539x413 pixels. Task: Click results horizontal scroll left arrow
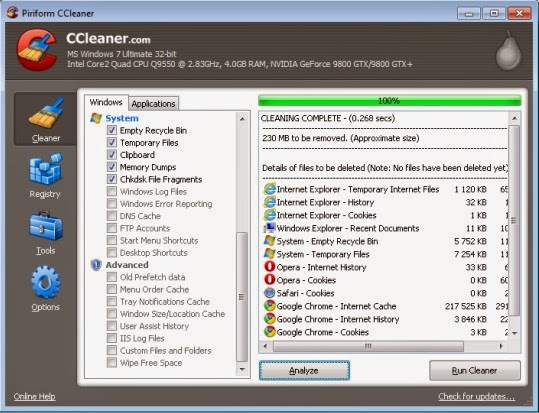pyautogui.click(x=265, y=346)
